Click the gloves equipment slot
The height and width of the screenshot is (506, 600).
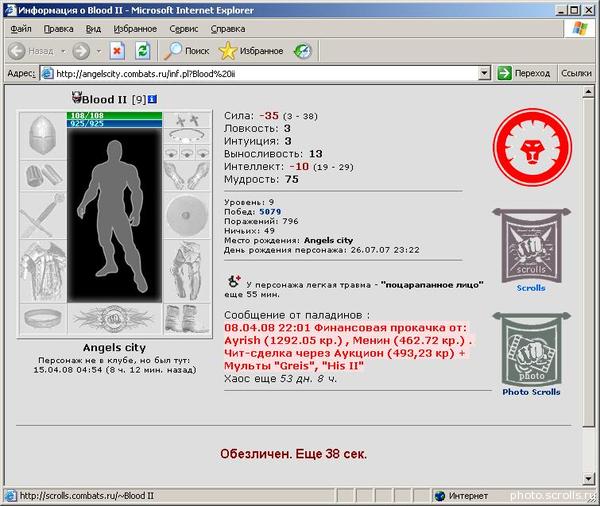(x=187, y=176)
